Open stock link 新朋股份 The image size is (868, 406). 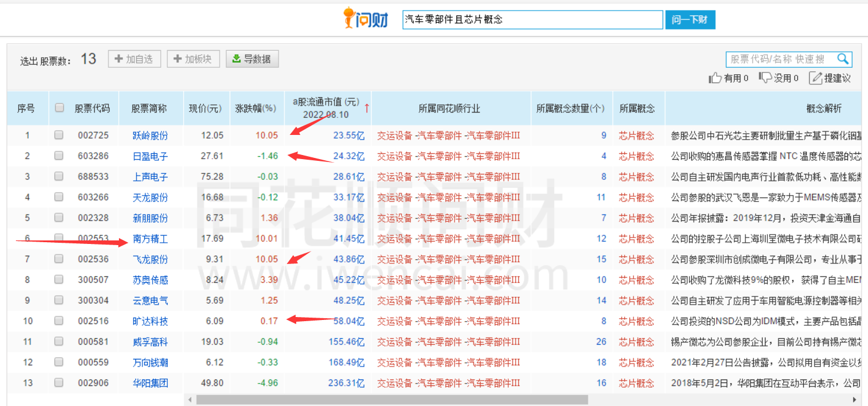tap(150, 218)
